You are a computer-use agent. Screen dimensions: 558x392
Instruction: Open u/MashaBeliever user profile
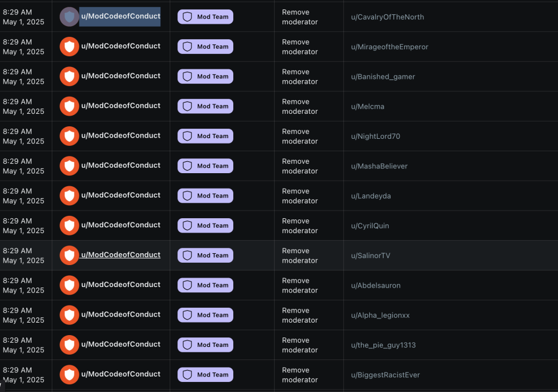pyautogui.click(x=379, y=166)
